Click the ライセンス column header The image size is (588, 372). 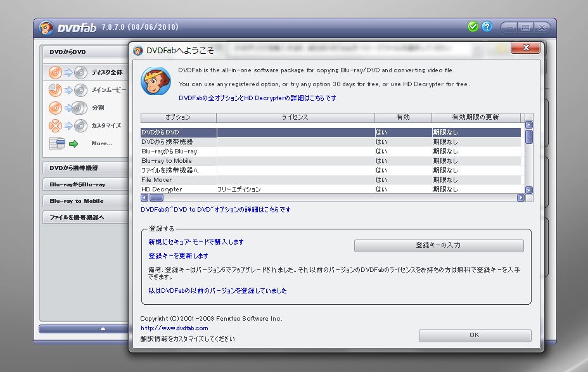295,117
